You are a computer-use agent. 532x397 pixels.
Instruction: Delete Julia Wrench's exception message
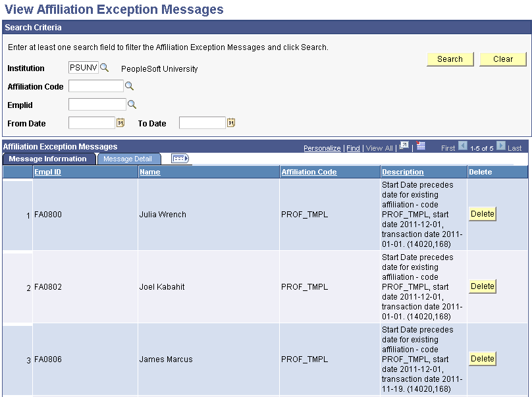(x=482, y=213)
